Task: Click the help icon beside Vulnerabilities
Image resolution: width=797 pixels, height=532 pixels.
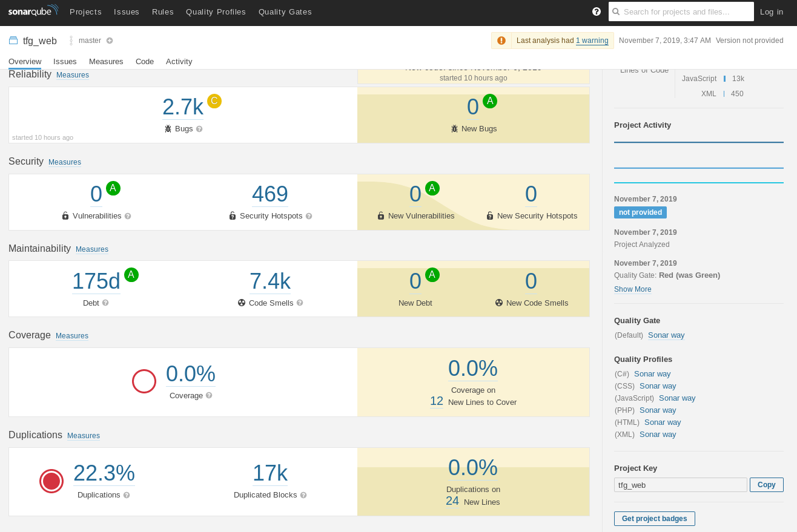Action: [x=128, y=216]
